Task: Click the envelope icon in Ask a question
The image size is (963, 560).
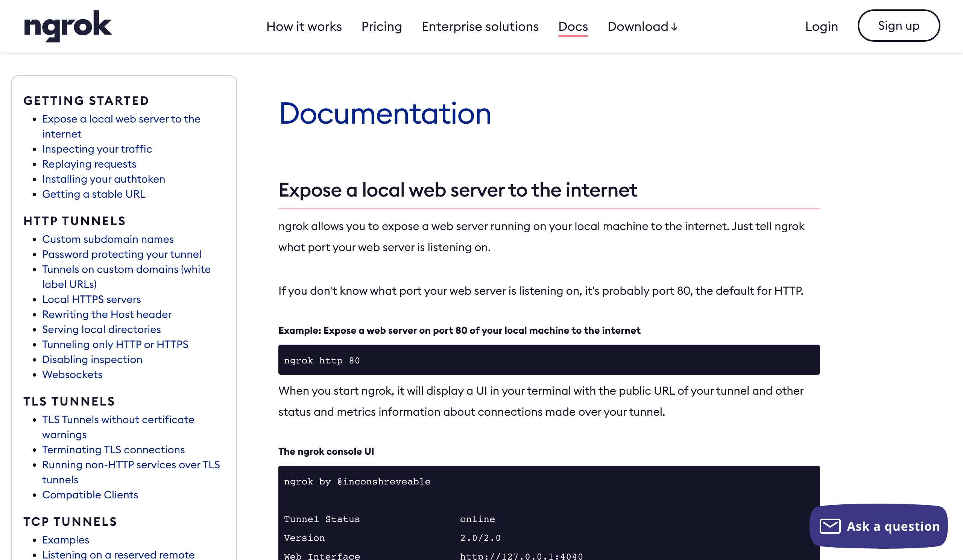Action: (x=829, y=526)
